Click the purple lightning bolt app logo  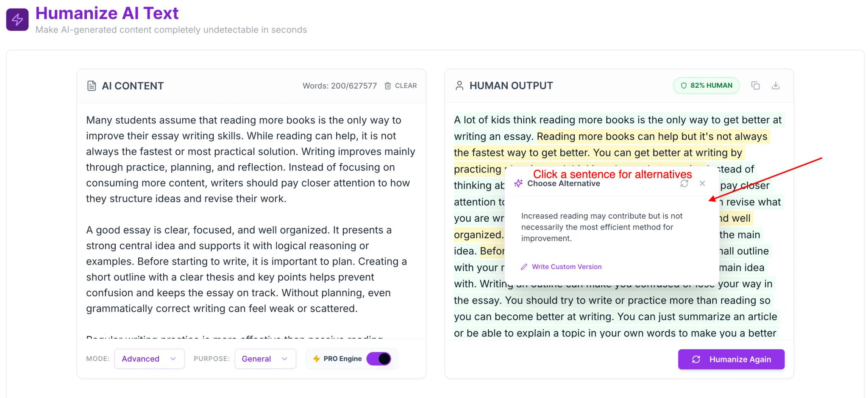(x=17, y=19)
